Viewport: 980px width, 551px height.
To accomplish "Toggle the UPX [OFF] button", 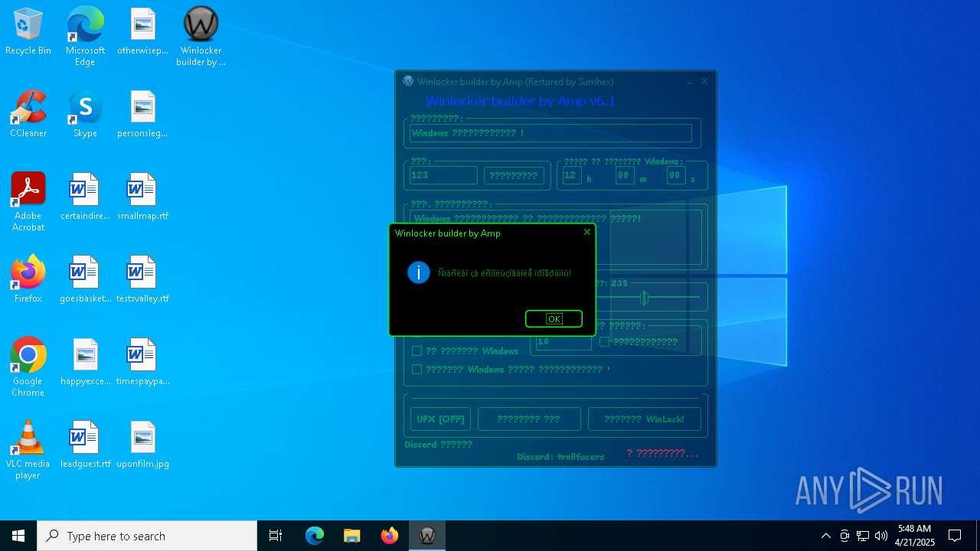I will coord(440,419).
